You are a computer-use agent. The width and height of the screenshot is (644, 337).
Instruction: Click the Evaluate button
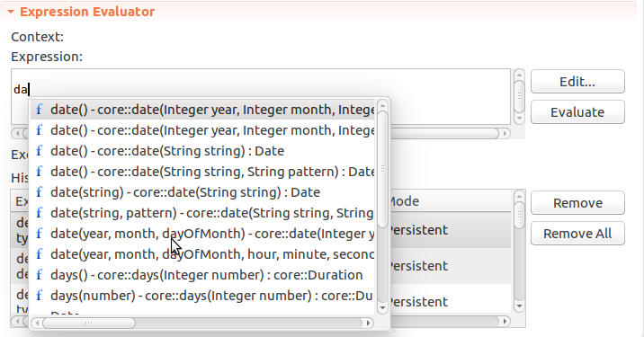click(577, 112)
